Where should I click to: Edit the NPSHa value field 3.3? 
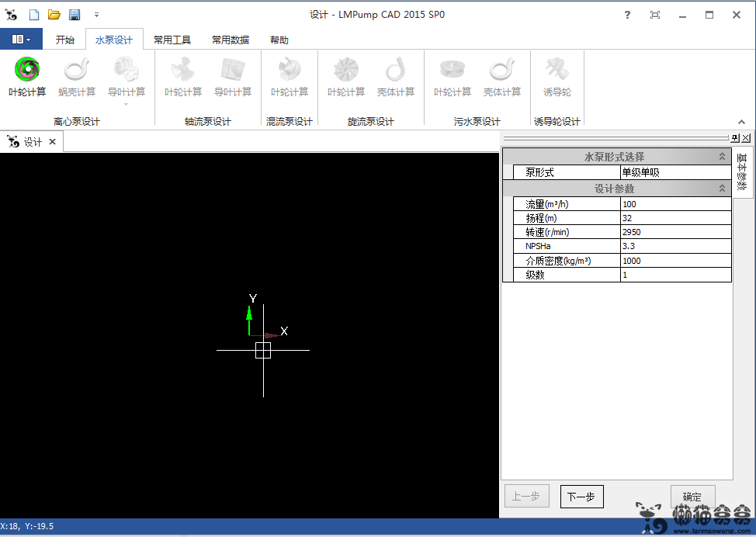point(675,246)
